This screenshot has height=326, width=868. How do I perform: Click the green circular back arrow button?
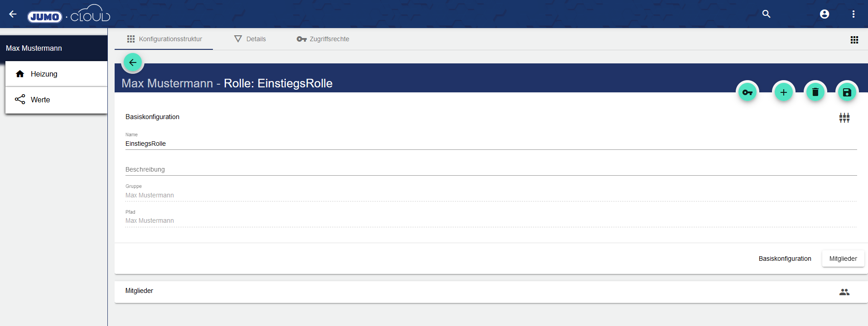coord(133,62)
